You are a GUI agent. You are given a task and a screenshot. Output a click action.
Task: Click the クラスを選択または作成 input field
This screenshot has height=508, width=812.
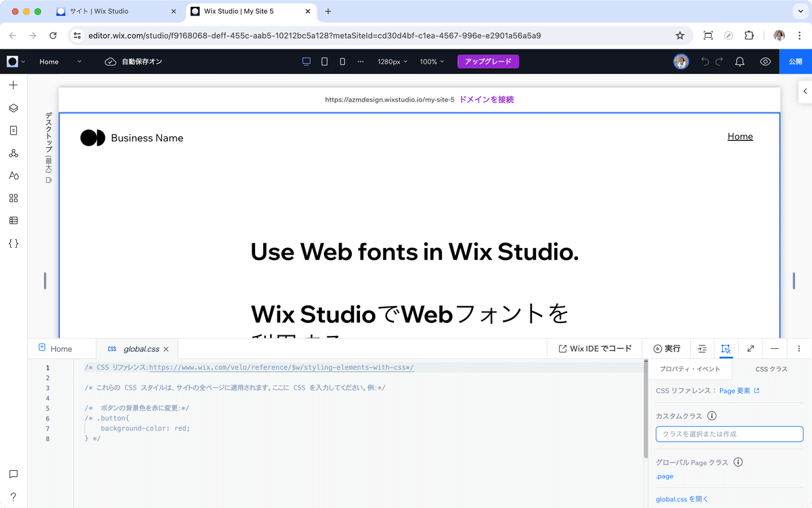click(x=729, y=434)
